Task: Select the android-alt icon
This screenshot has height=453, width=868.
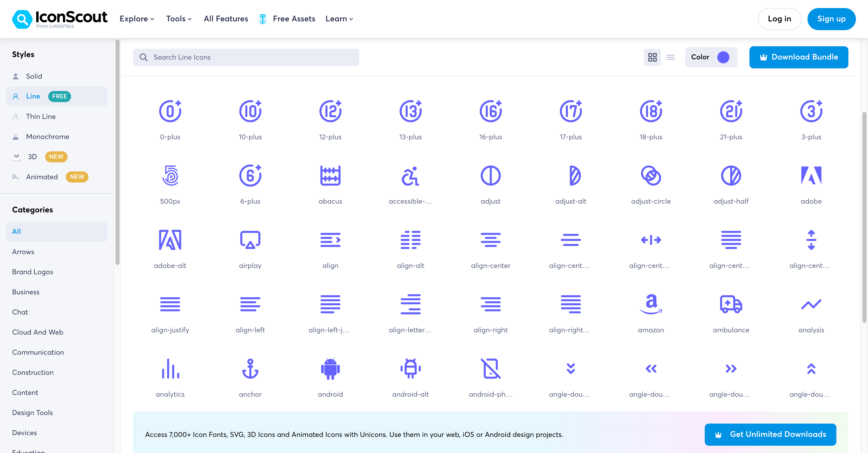Action: click(x=410, y=369)
